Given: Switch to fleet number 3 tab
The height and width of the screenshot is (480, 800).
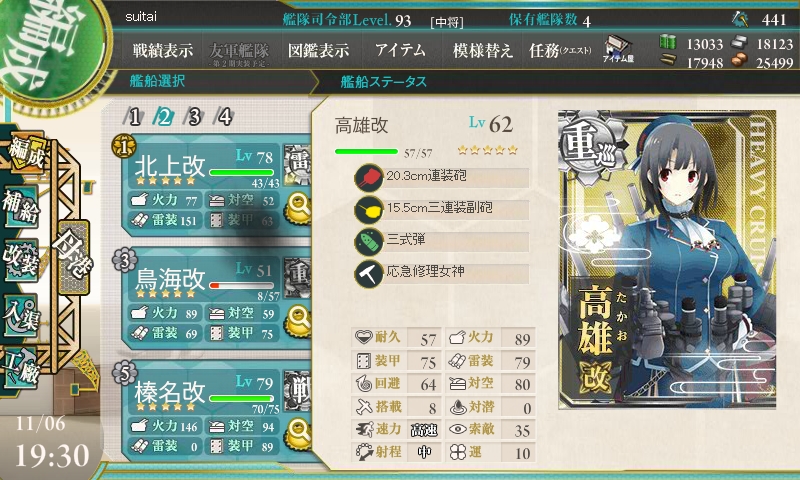Looking at the screenshot, I should pos(194,117).
